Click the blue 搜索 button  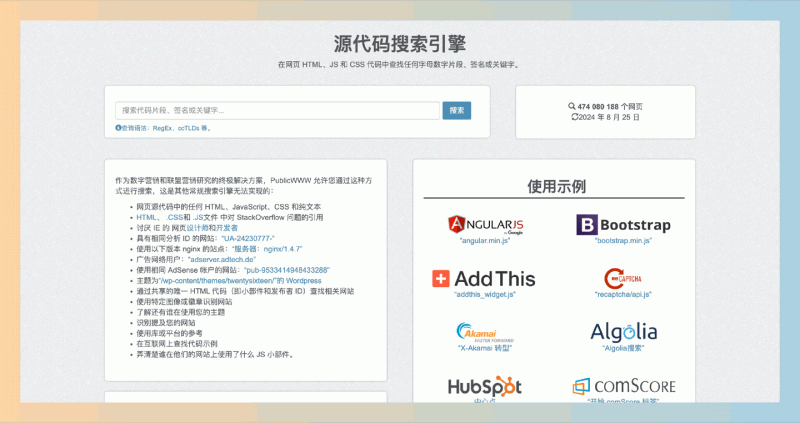457,110
